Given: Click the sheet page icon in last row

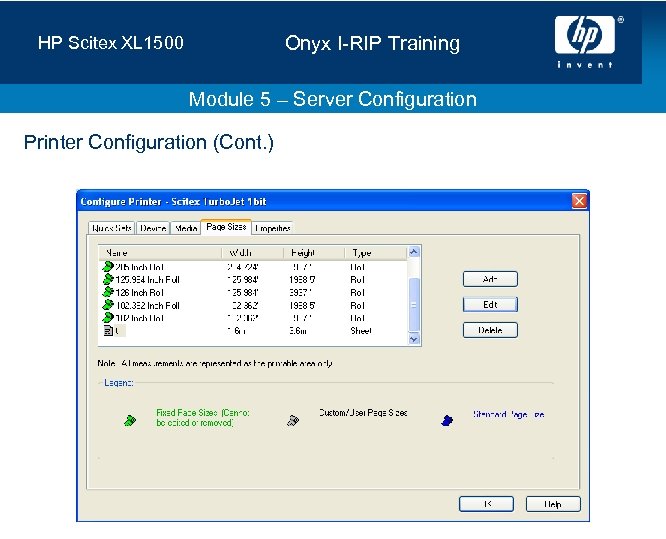Looking at the screenshot, I should pyautogui.click(x=108, y=330).
